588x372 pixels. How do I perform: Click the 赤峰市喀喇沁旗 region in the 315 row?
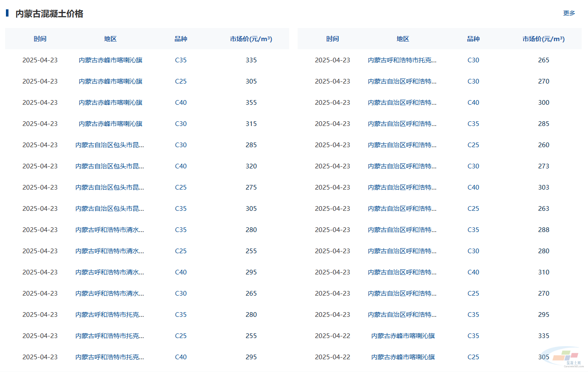pos(110,124)
